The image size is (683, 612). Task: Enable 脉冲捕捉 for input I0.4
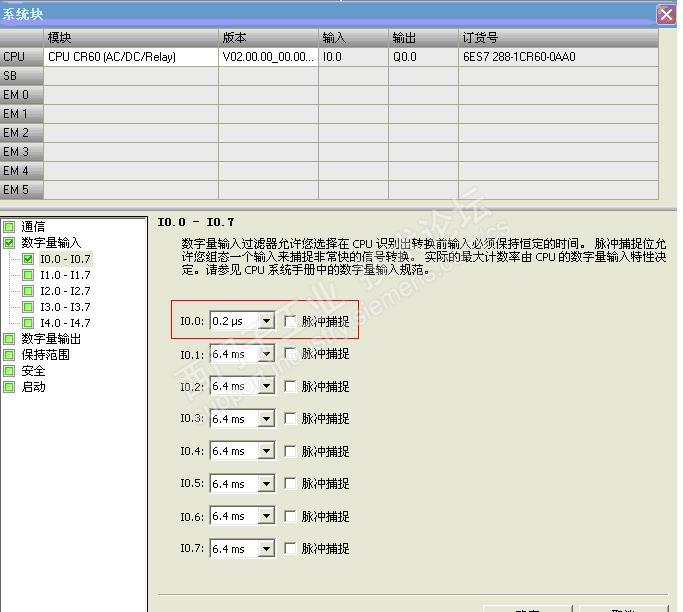[290, 451]
